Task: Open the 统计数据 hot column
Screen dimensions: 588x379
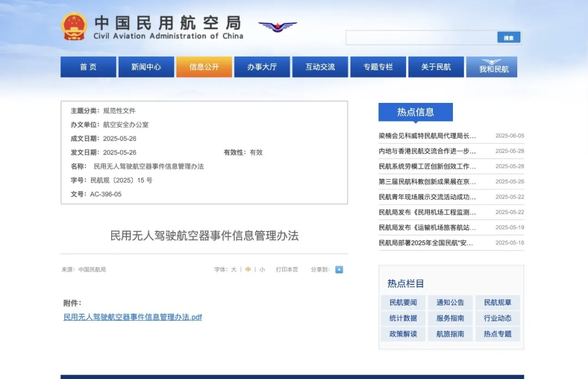Action: [403, 318]
